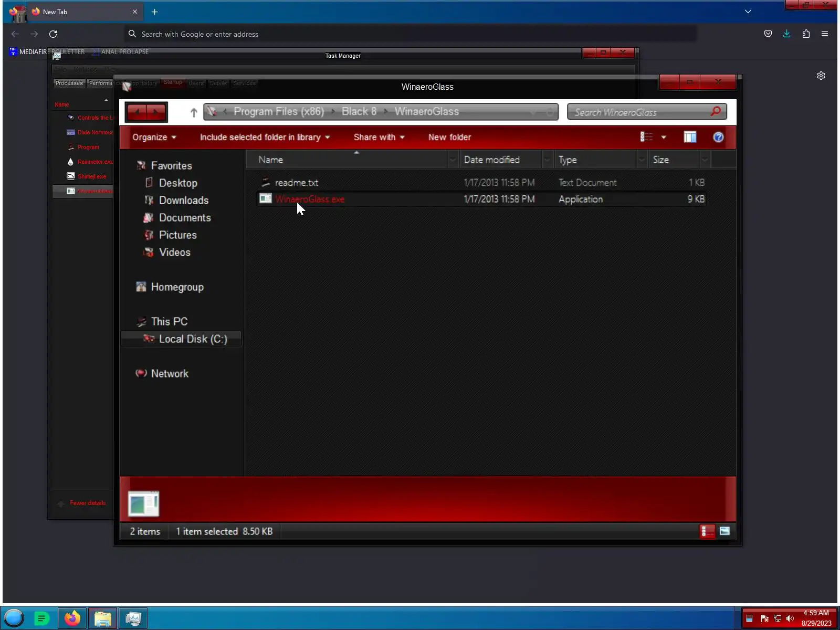This screenshot has height=630, width=840.
Task: Switch to Details tab in Task Manager
Action: pos(218,83)
